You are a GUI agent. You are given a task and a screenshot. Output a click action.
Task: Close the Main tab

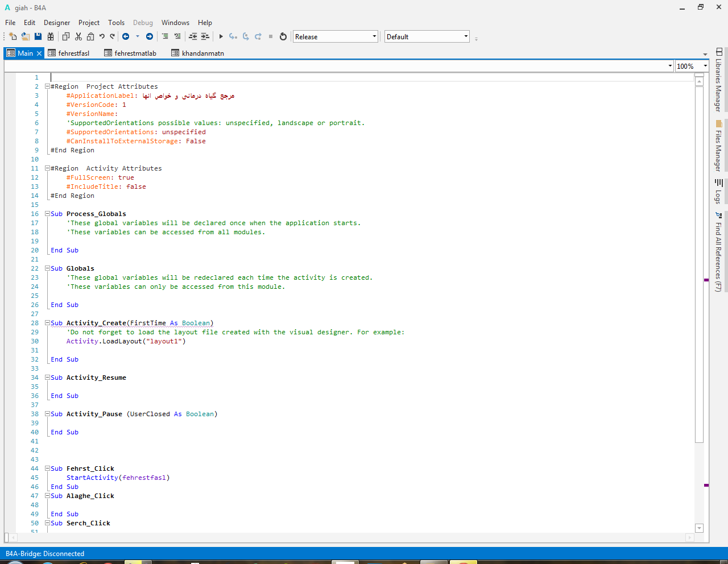click(39, 53)
